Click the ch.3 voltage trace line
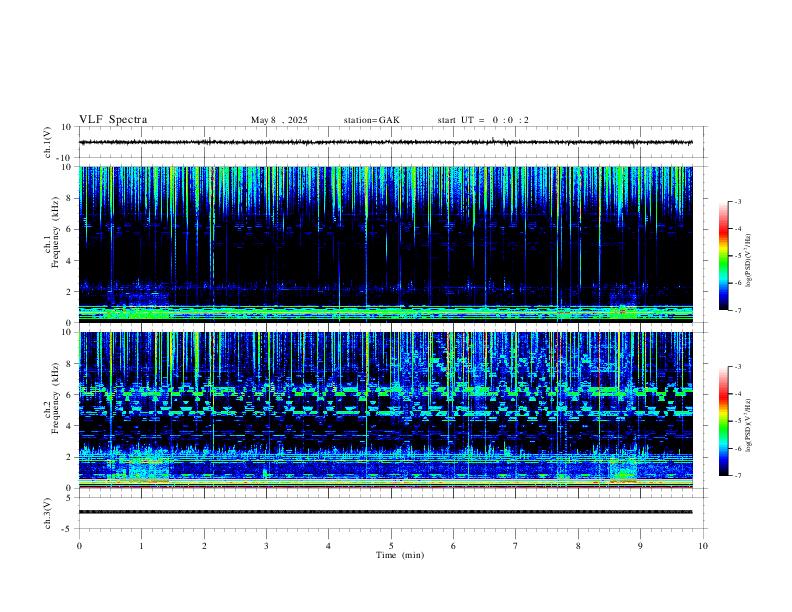The height and width of the screenshot is (612, 792). point(385,512)
